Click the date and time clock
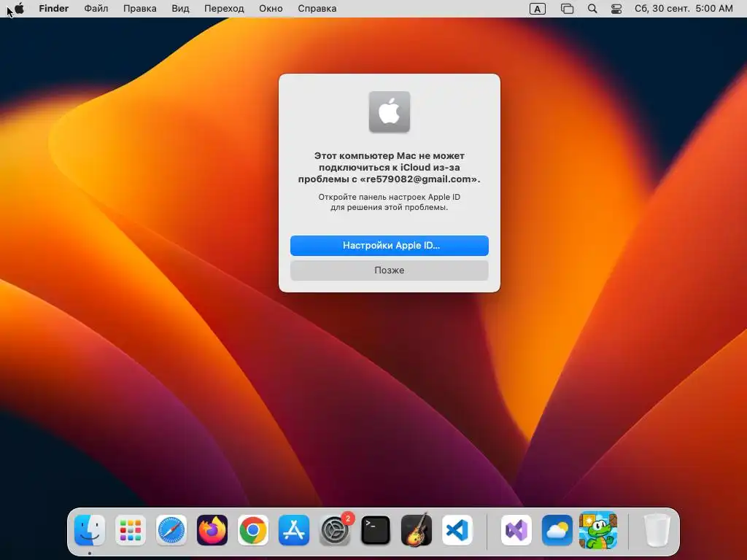This screenshot has width=747, height=560. tap(684, 9)
